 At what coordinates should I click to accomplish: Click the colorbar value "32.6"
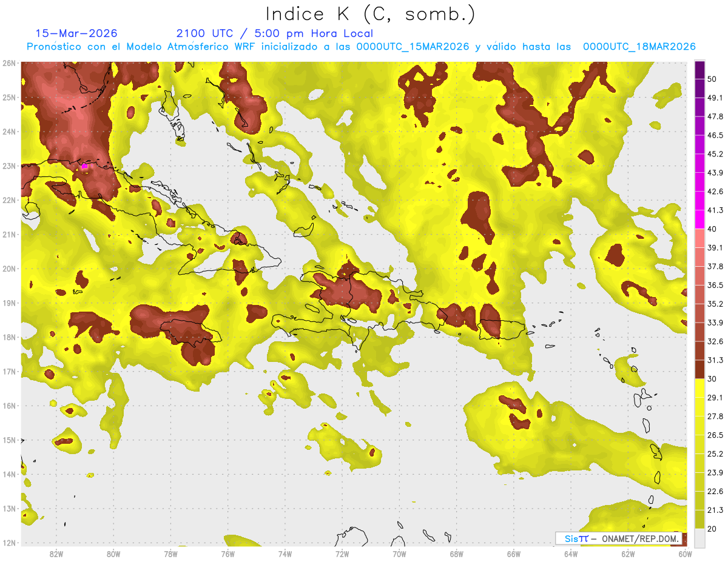[715, 341]
